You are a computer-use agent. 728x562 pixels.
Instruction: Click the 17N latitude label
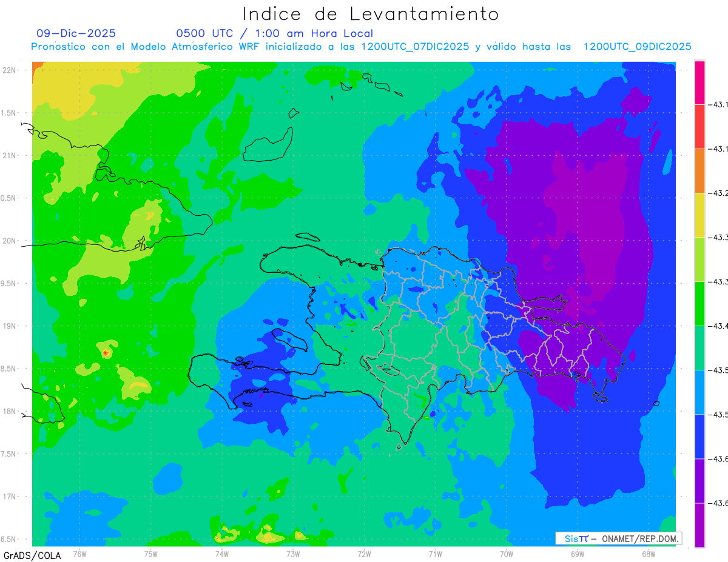10,497
